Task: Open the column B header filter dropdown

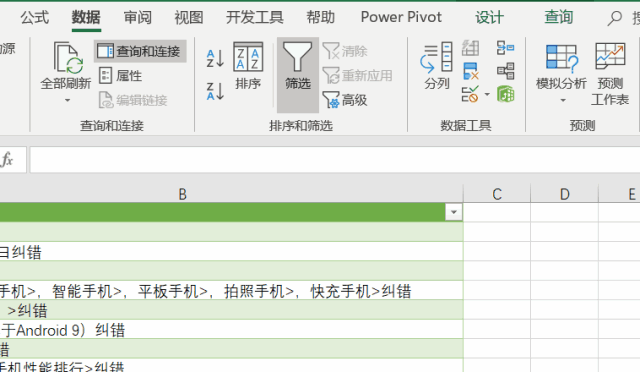Action: tap(453, 212)
